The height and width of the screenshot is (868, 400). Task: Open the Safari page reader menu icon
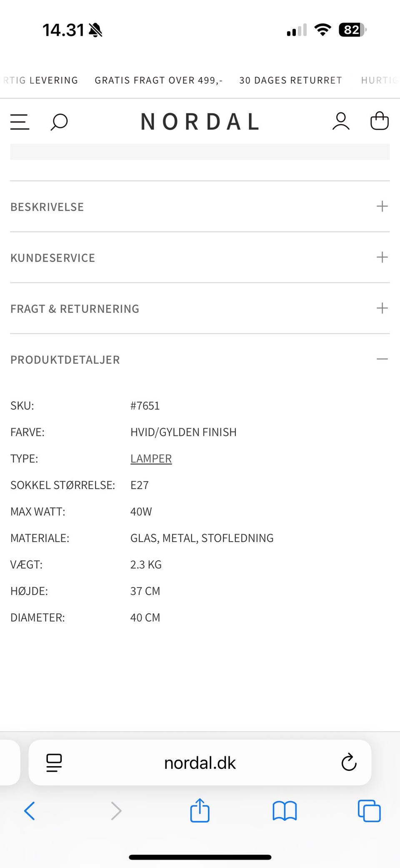54,762
